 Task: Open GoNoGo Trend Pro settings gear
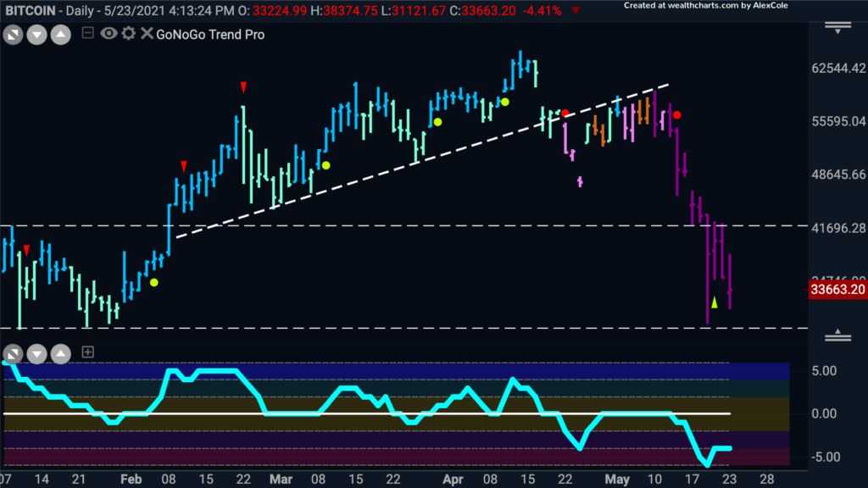tap(129, 33)
